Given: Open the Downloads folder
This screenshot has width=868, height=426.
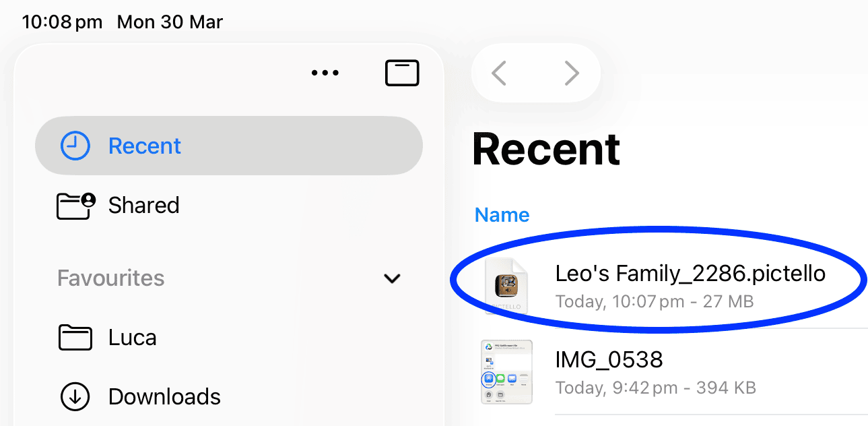Looking at the screenshot, I should pyautogui.click(x=164, y=397).
